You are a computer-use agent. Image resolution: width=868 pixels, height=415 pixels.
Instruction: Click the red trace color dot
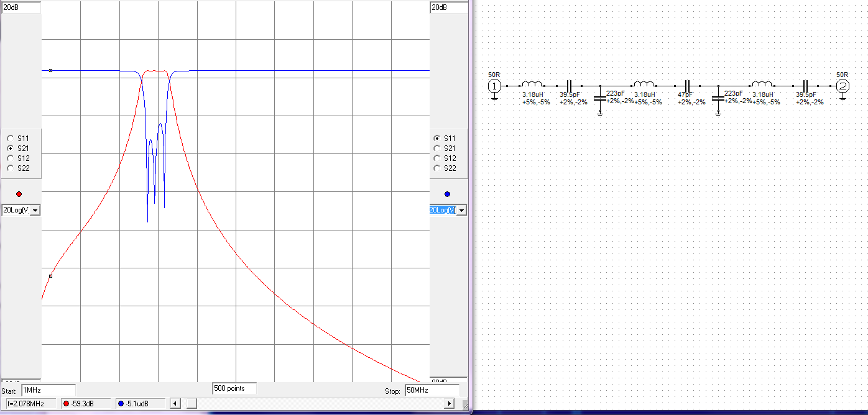19,194
